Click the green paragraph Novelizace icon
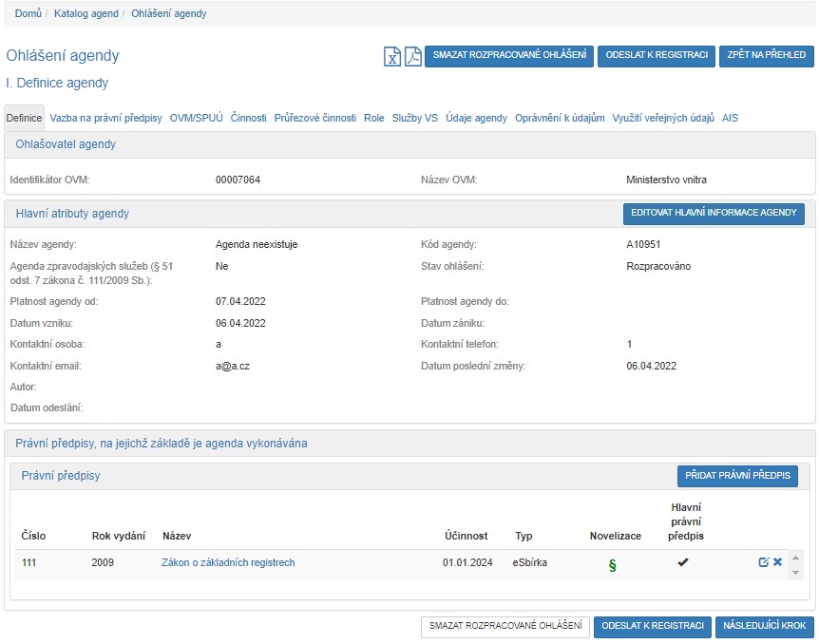Screen dimensions: 819x644 pos(612,564)
